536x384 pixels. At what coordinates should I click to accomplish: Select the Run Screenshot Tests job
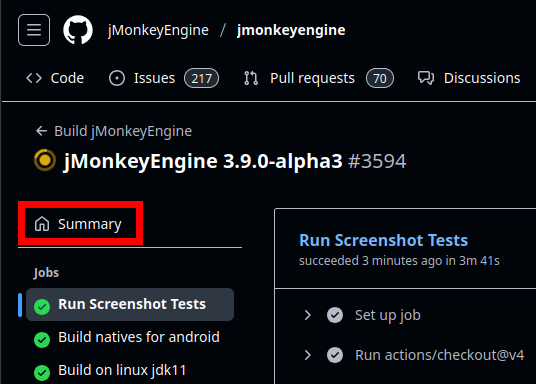[x=130, y=304]
